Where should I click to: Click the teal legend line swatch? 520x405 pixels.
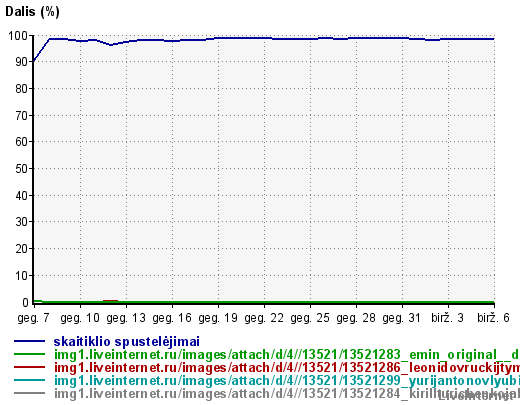pyautogui.click(x=29, y=380)
